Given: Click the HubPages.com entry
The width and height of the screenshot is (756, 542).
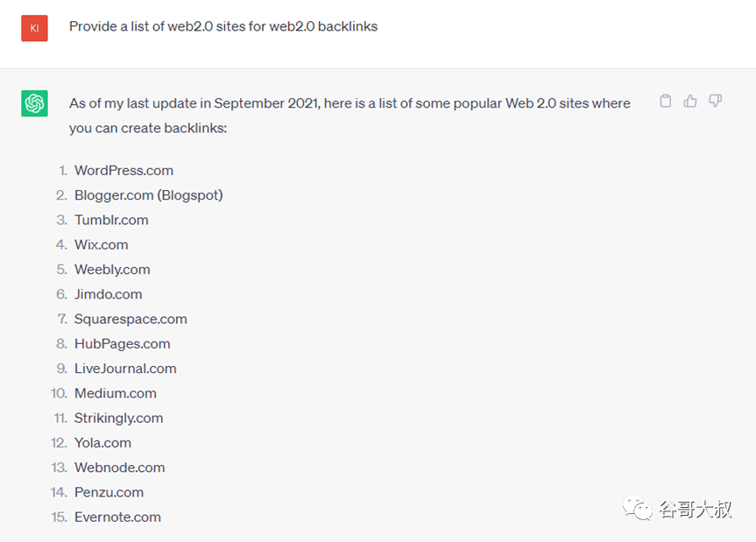Looking at the screenshot, I should pos(122,344).
